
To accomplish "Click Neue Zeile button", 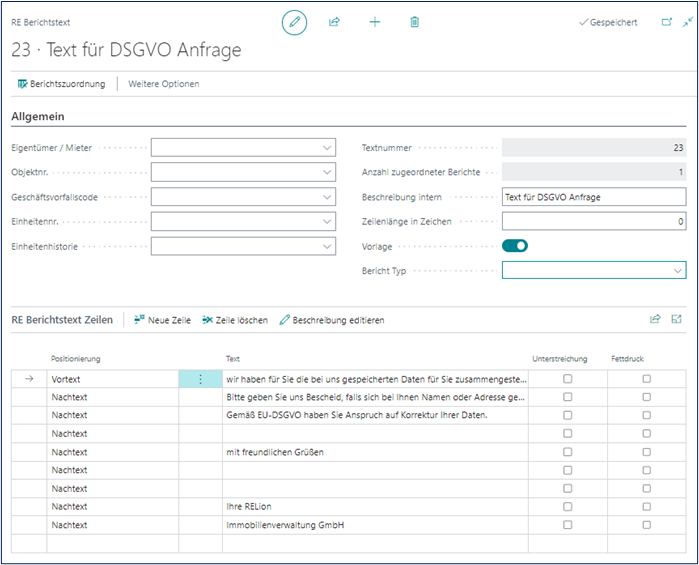I will [x=161, y=320].
